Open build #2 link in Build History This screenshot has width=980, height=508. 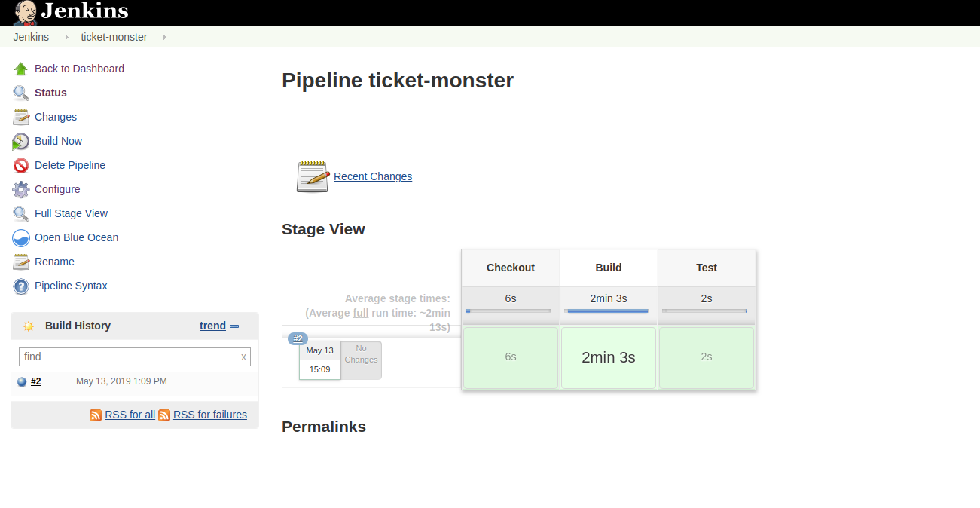coord(36,381)
